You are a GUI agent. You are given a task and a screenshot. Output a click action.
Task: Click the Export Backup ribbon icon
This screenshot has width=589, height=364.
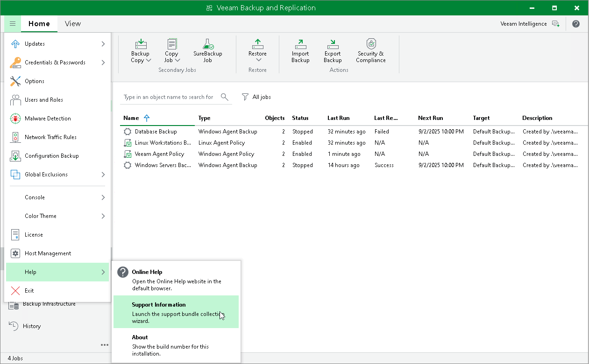pyautogui.click(x=333, y=44)
